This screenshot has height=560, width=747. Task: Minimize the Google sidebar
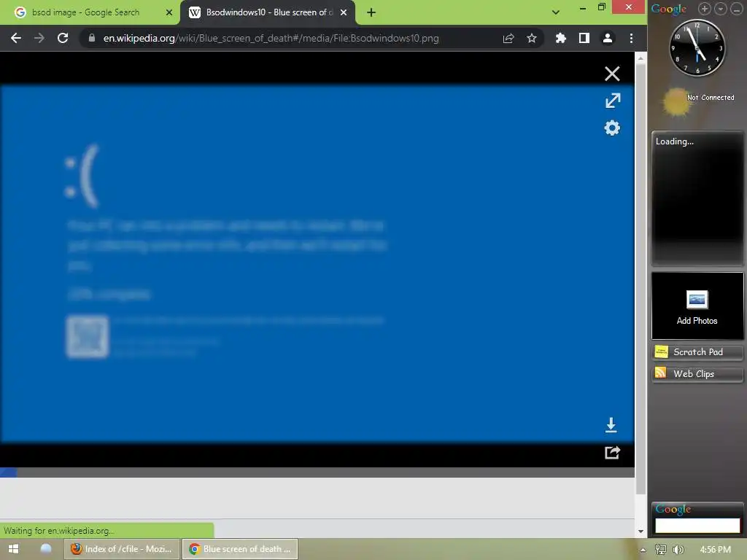737,9
